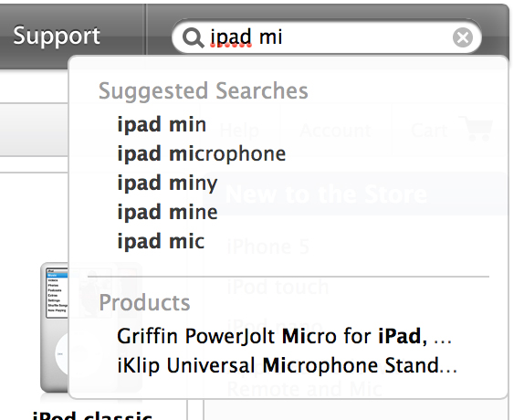The height and width of the screenshot is (420, 524).
Task: Open the Support menu item
Action: [x=57, y=36]
